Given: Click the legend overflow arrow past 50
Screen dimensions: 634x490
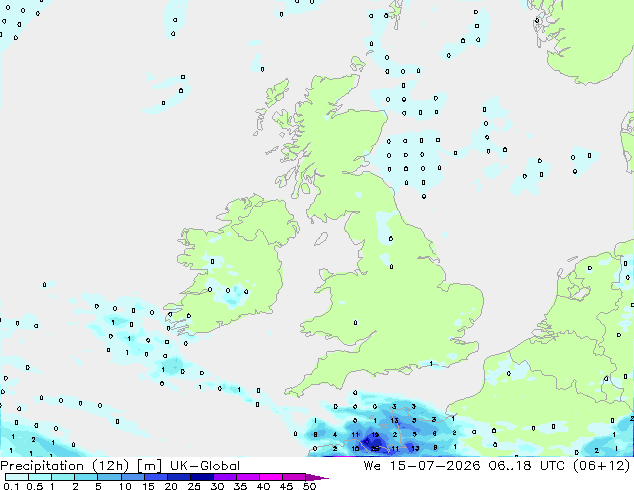Looking at the screenshot, I should 317,477.
